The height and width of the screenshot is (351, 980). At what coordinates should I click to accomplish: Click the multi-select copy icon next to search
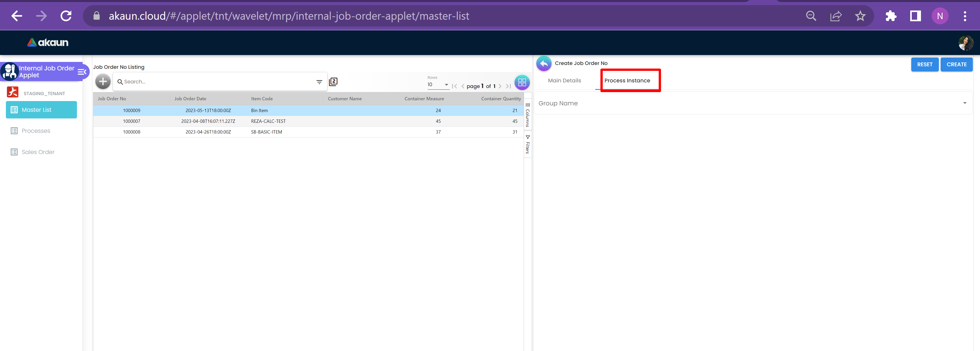[333, 81]
